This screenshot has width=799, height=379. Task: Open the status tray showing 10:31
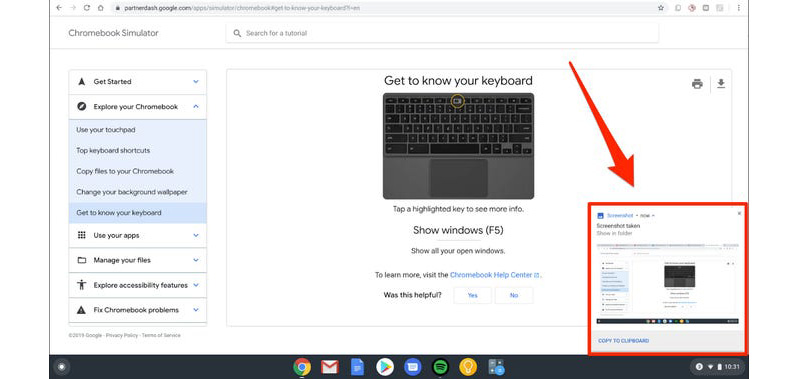pos(717,367)
